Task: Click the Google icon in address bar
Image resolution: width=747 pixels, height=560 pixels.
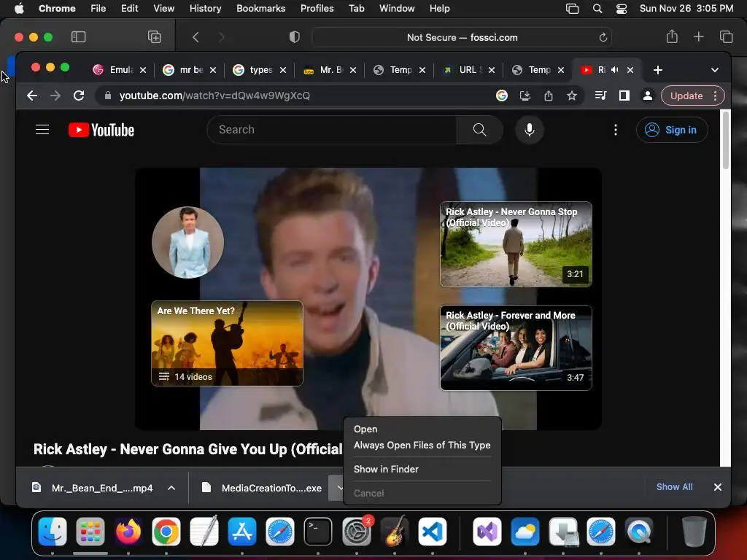Action: click(x=502, y=96)
